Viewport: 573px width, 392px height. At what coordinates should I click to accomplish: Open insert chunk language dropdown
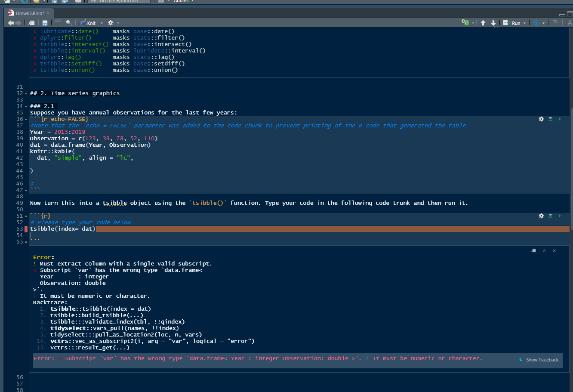(x=473, y=23)
